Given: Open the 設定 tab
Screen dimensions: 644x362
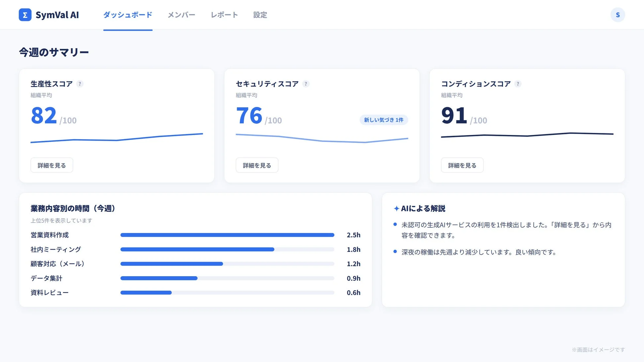Looking at the screenshot, I should 260,15.
